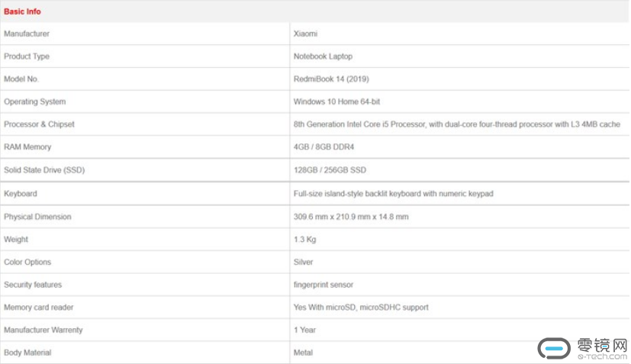Select the RAM Memory label
Viewport: 631px width, 364px height.
pos(27,147)
